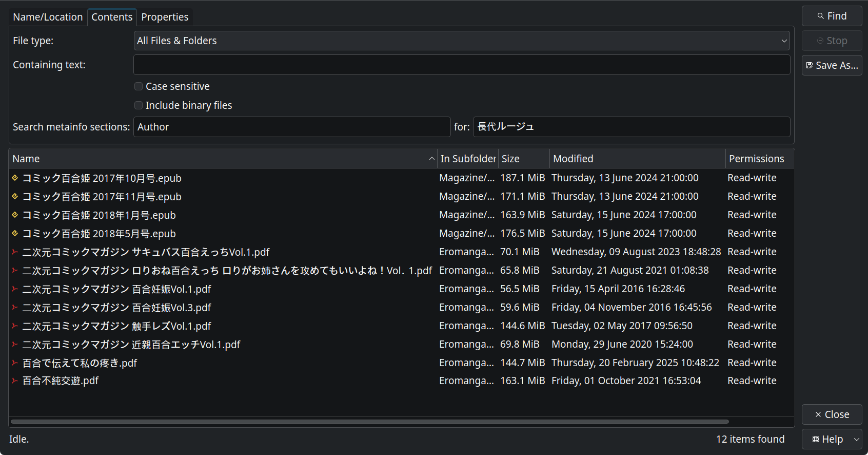Click the PDF icon for 百合妊娠Vol.1
Viewport: 868px width, 455px height.
15,289
